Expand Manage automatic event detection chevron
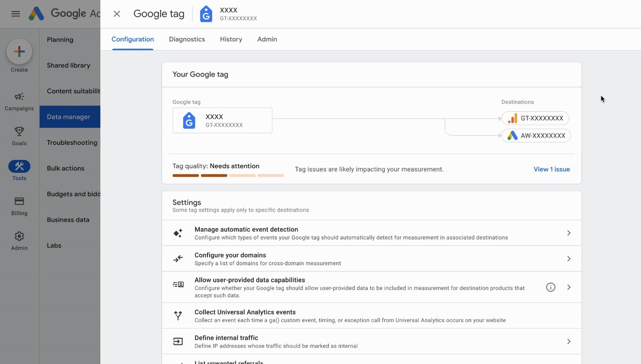 [x=569, y=233]
